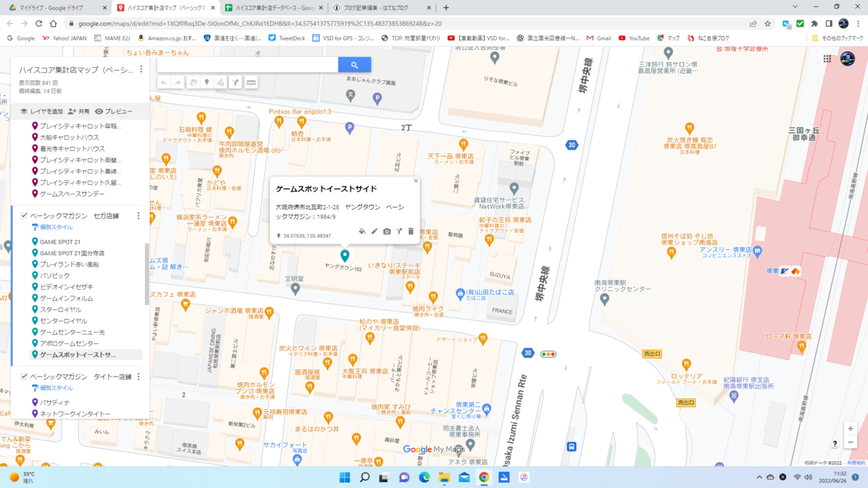Open the Google apps grid
Image resolution: width=868 pixels, height=488 pixels.
click(x=827, y=59)
